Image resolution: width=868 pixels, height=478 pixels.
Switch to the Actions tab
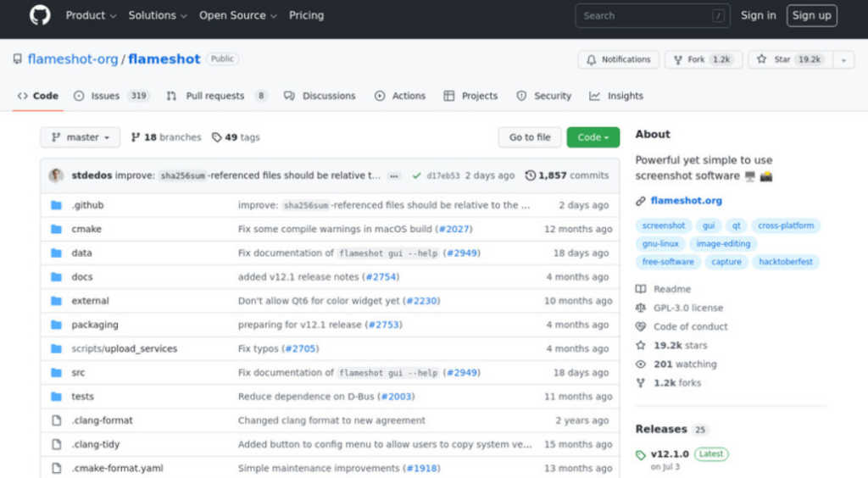click(400, 96)
